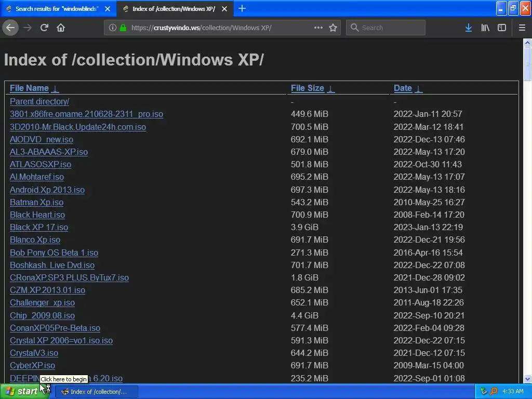Open ConanXP05Pre-Beta.iso link
The width and height of the screenshot is (532, 399).
pos(55,328)
